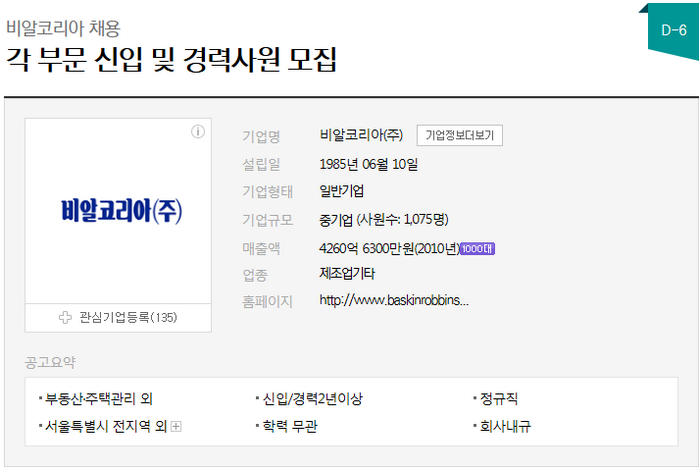Click the 신입/경력2년이상 summary item
Screen dimensions: 700x470
[x=312, y=399]
